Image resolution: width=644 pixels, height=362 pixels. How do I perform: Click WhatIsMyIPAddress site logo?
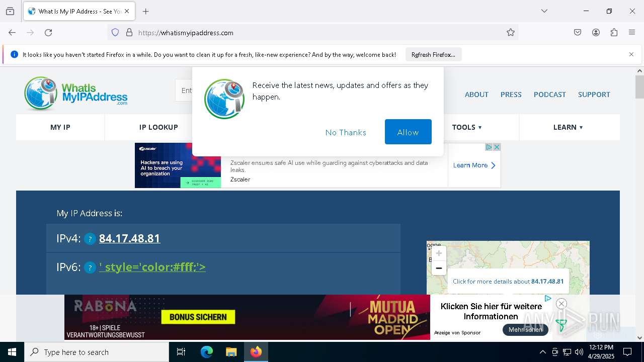[x=75, y=94]
